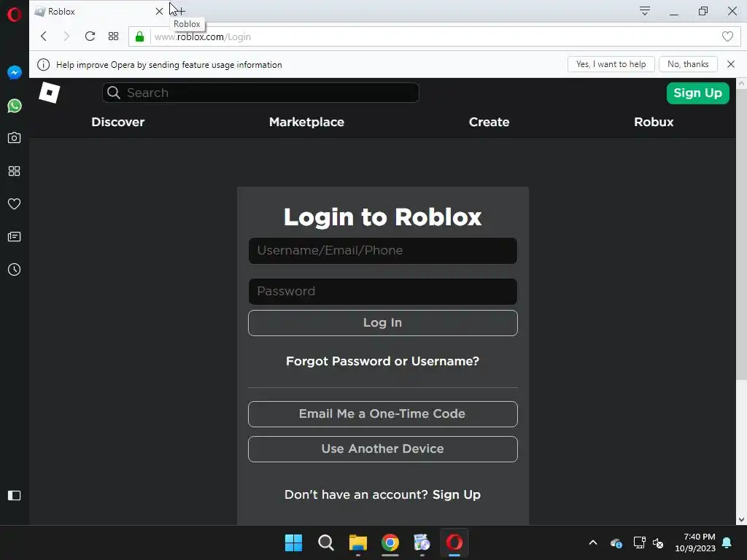Open Windows taskbar search
Viewport: 747px width, 560px height.
click(326, 542)
